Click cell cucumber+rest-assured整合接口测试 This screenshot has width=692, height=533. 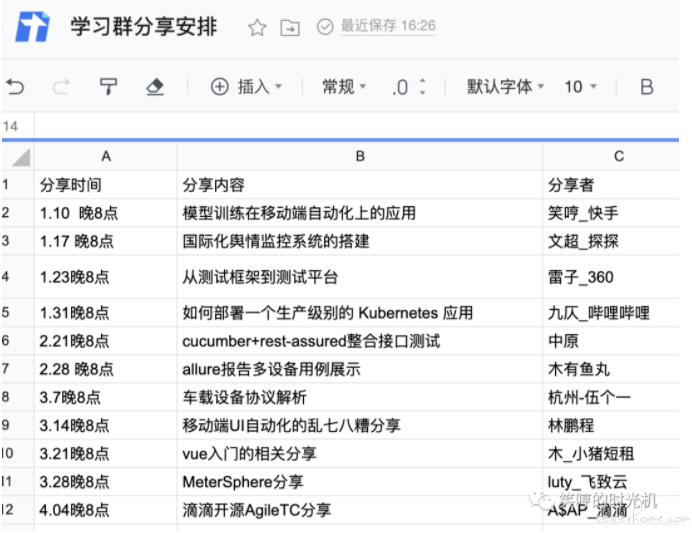pos(360,341)
